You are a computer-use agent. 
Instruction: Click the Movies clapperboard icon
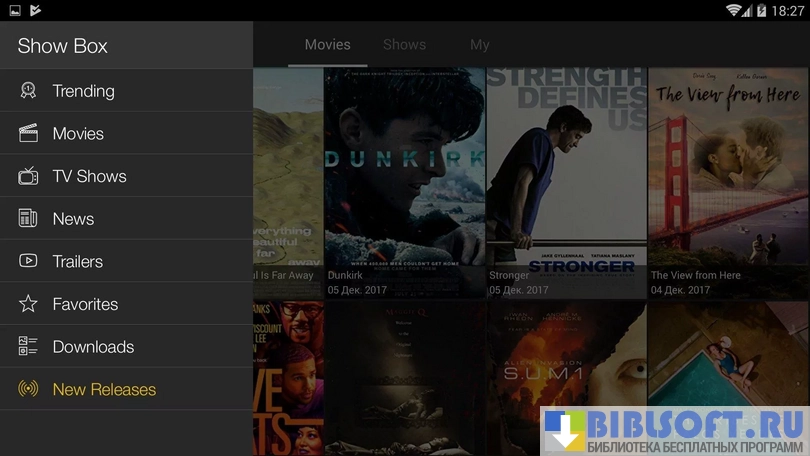28,133
